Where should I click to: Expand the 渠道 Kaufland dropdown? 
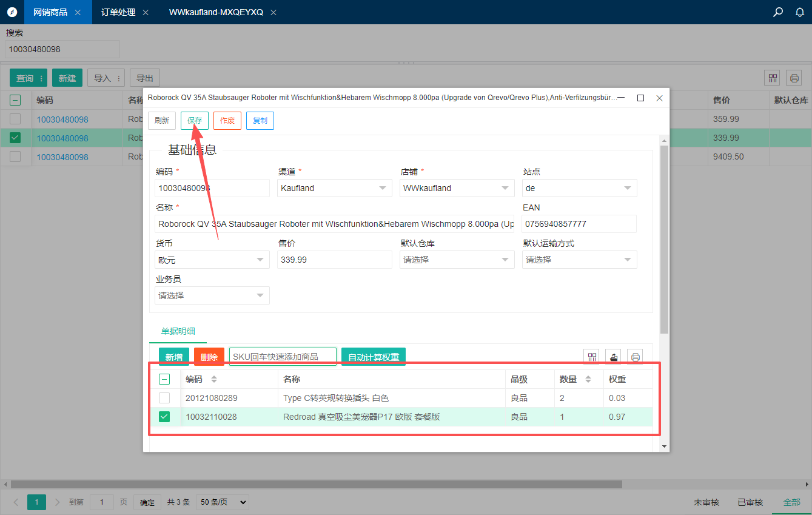coord(382,188)
